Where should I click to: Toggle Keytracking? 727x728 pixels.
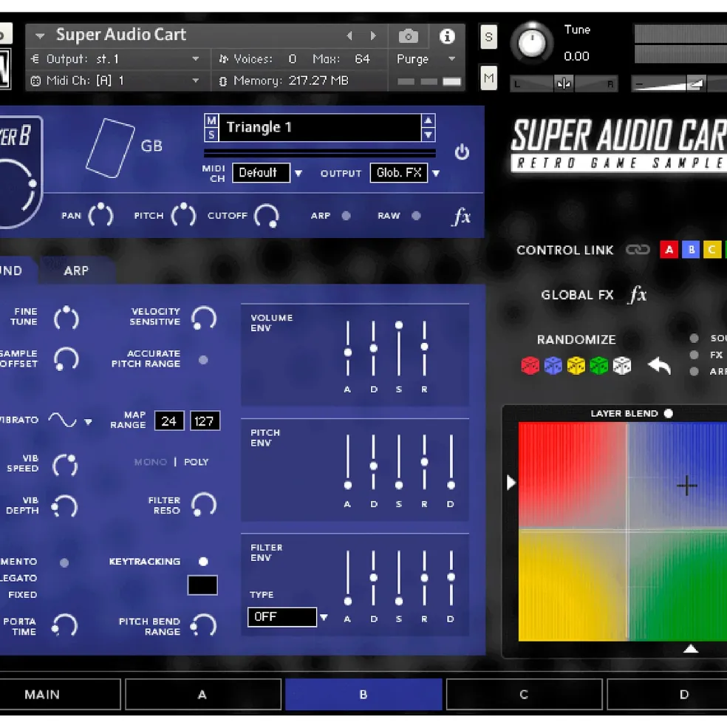coord(203,561)
